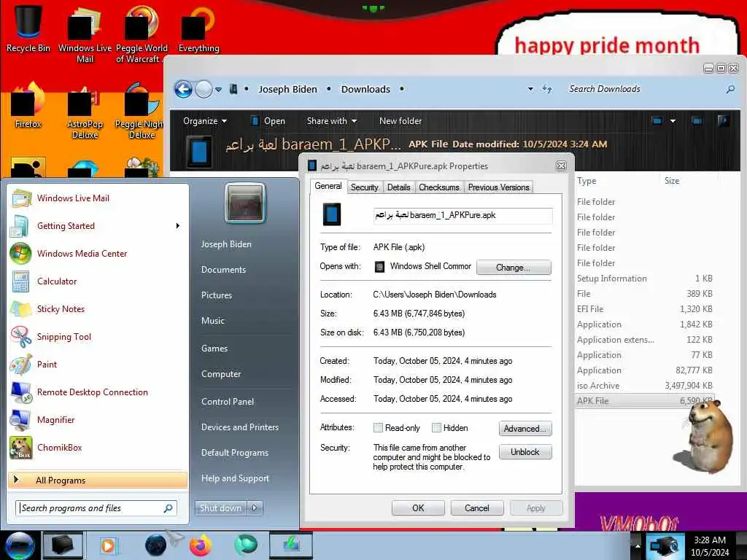Screen dimensions: 747x560
Task: Click Explorer forward navigation arrow
Action: [x=204, y=89]
